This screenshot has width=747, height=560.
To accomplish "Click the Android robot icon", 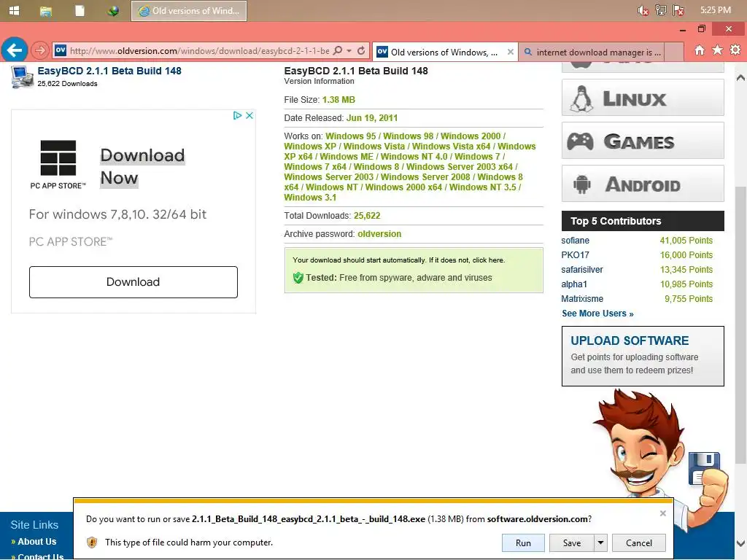I will tap(581, 184).
